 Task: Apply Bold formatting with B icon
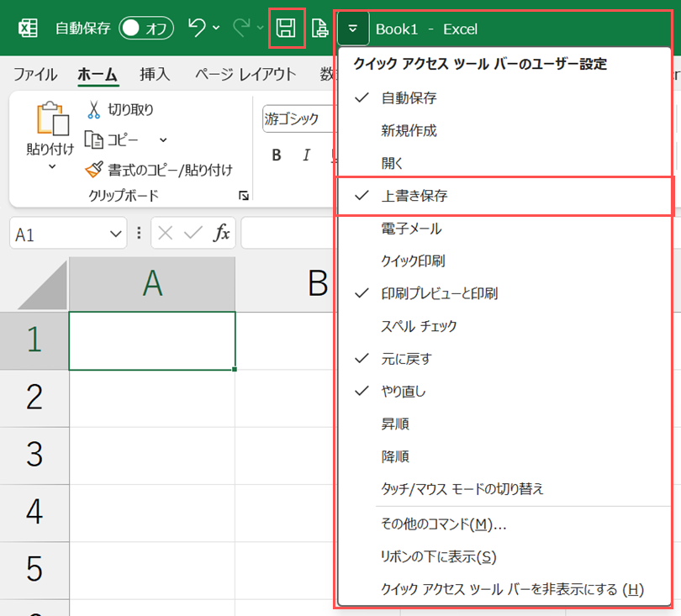(276, 155)
